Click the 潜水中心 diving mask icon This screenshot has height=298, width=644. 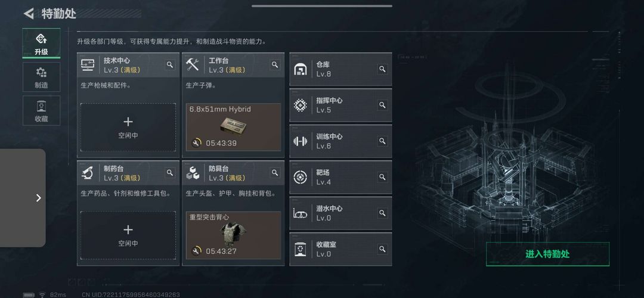pos(301,213)
